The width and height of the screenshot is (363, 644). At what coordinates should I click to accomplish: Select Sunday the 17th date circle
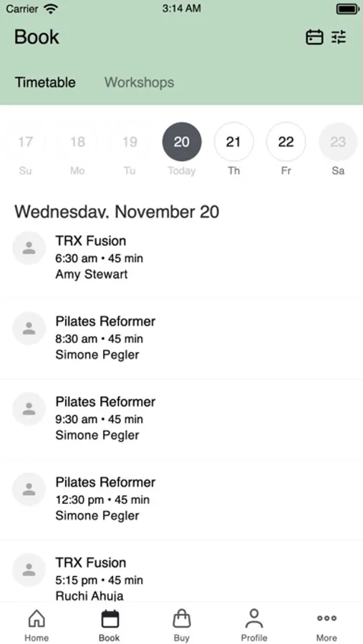(x=25, y=142)
